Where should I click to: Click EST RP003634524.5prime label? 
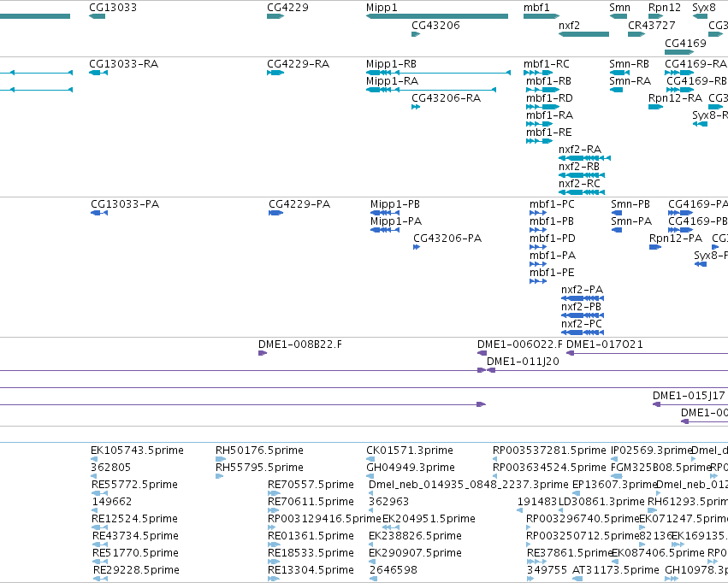click(550, 468)
